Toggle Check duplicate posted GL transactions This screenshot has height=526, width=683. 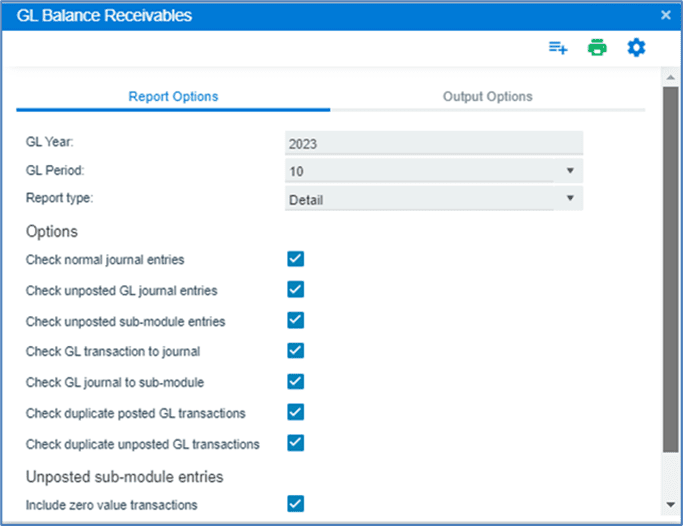pos(295,412)
